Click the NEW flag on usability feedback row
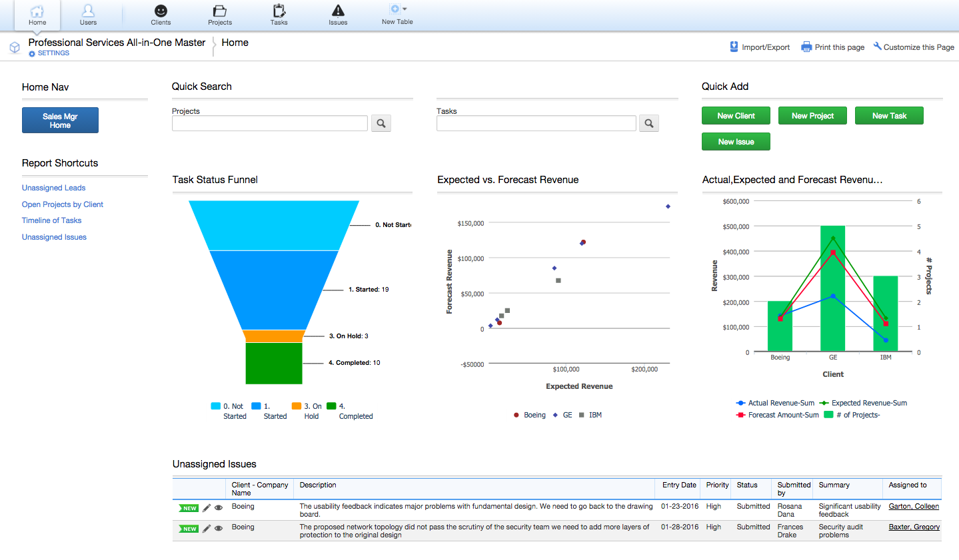 (189, 508)
